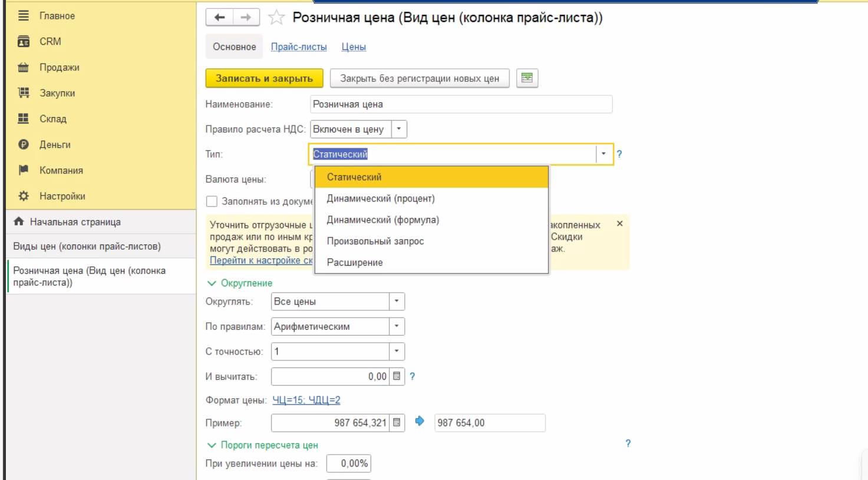868x480 pixels.
Task: Click the forward navigation arrow
Action: tap(246, 18)
